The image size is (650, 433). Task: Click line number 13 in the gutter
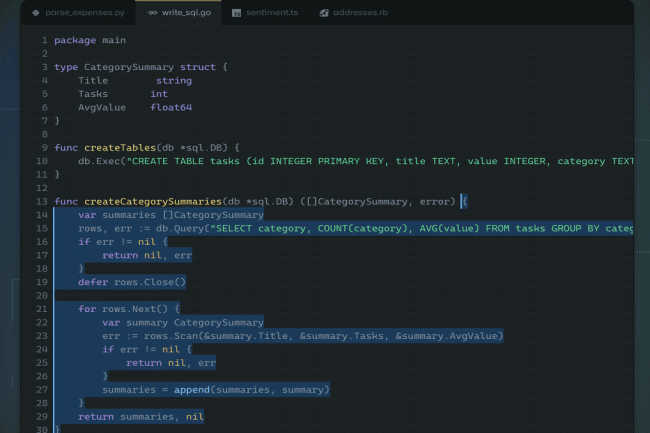click(42, 201)
